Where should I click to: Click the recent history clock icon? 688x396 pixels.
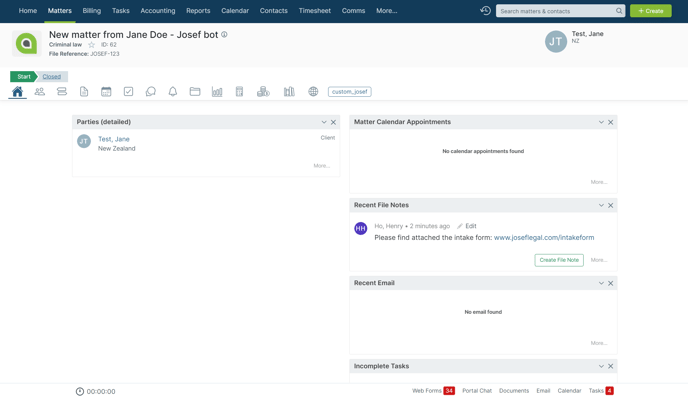(x=485, y=11)
